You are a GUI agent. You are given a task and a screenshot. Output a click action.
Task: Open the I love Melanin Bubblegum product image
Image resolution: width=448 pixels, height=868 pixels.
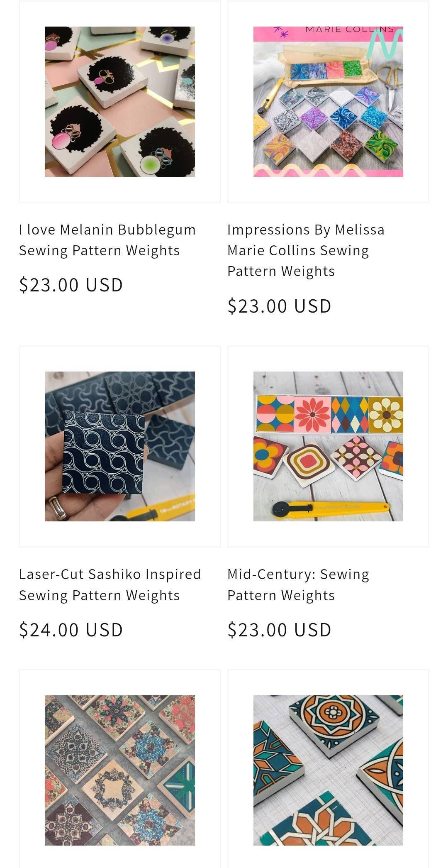[120, 102]
